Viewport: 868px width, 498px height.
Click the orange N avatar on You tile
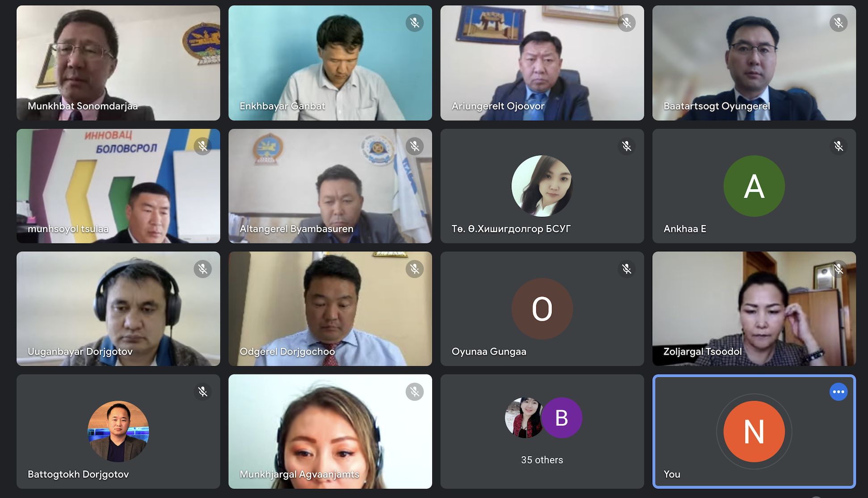(754, 431)
